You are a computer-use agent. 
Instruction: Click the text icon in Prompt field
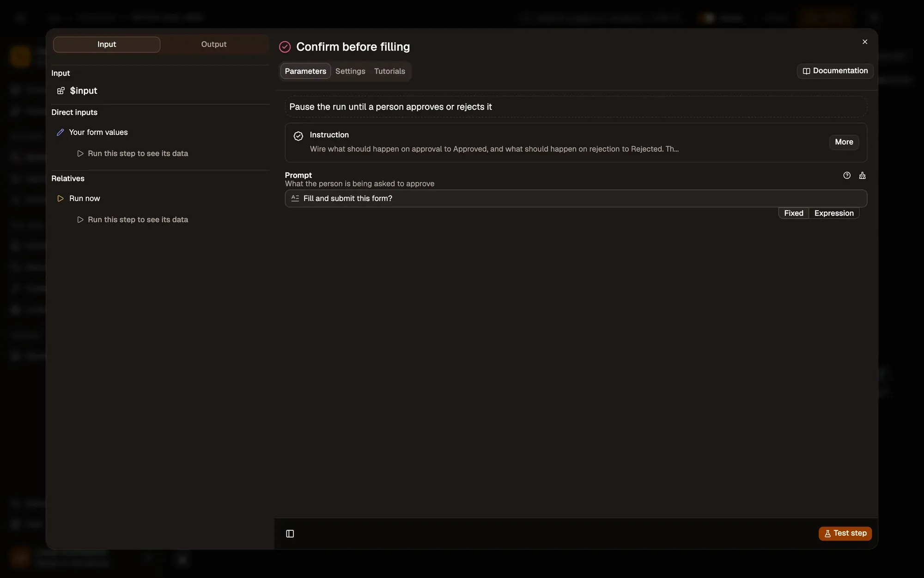(x=295, y=198)
